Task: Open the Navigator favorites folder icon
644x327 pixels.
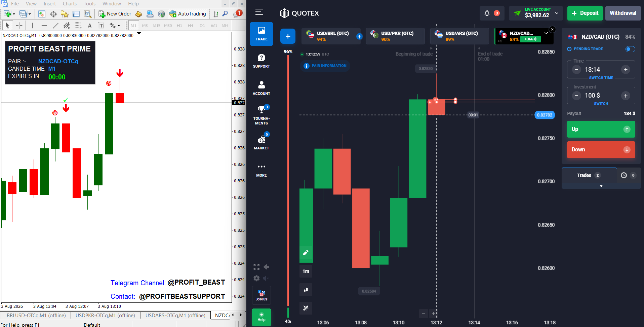Action: 65,14
